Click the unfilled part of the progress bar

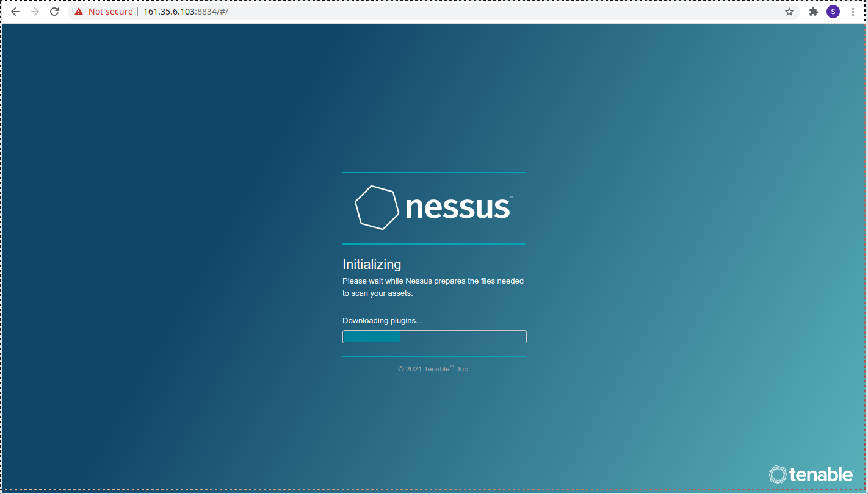tap(463, 337)
